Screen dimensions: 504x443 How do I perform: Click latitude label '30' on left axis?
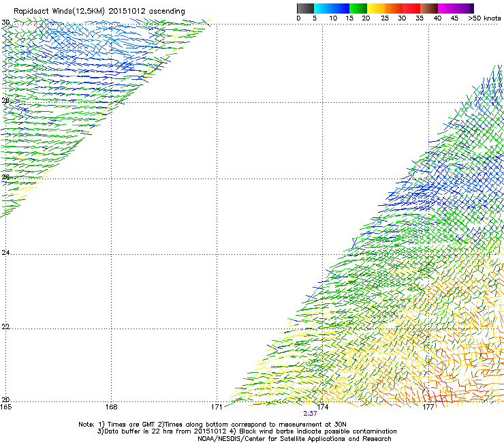(5, 22)
